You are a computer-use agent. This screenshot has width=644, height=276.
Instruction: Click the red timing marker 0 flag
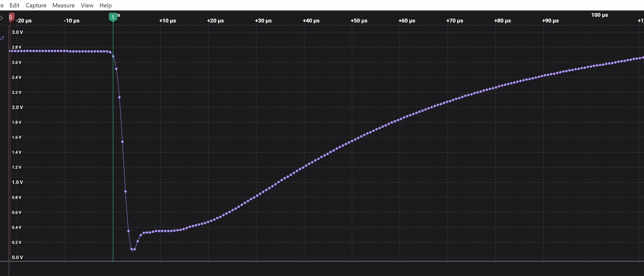coord(11,17)
